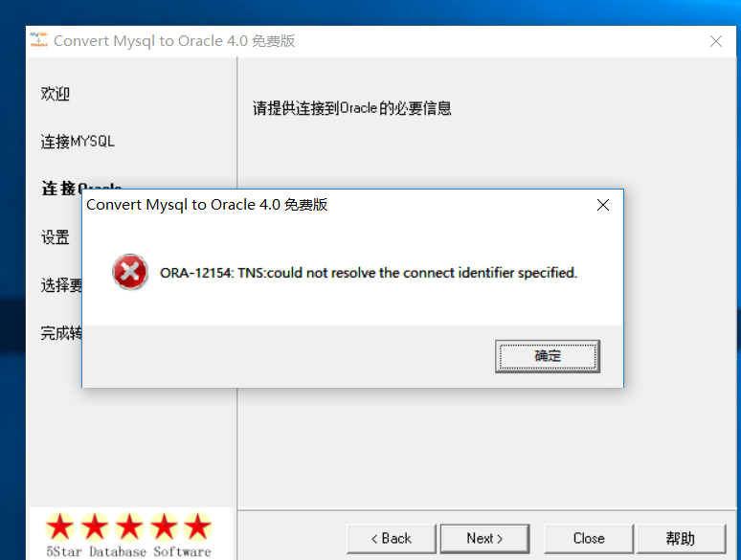Click the app icon in the main title bar

38,39
